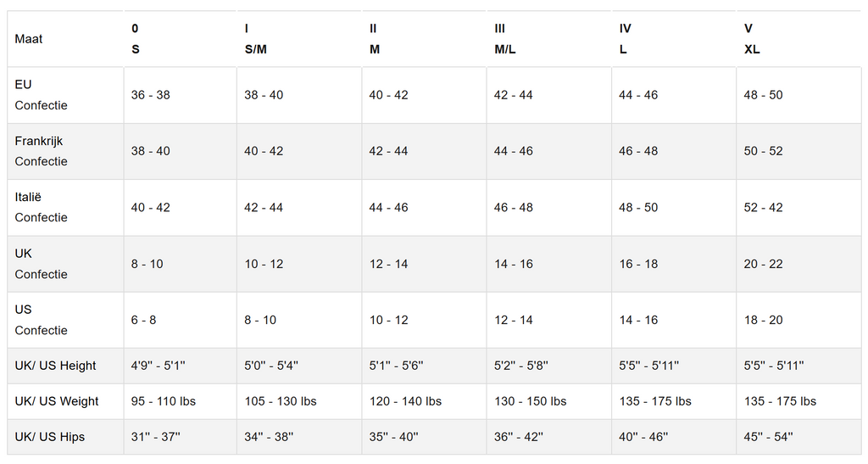Screen dimensions: 868x464
Task: Select EU value "36 - 38" for size S
Action: [150, 95]
